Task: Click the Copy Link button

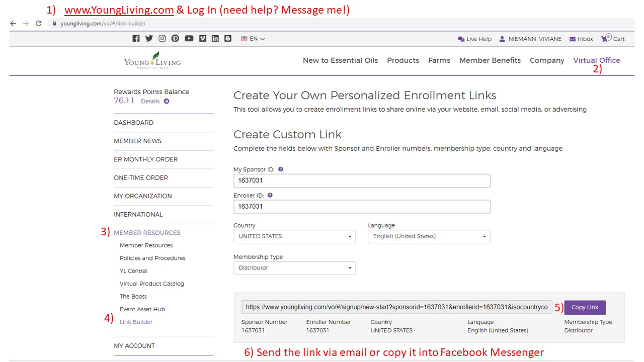Action: tap(585, 307)
